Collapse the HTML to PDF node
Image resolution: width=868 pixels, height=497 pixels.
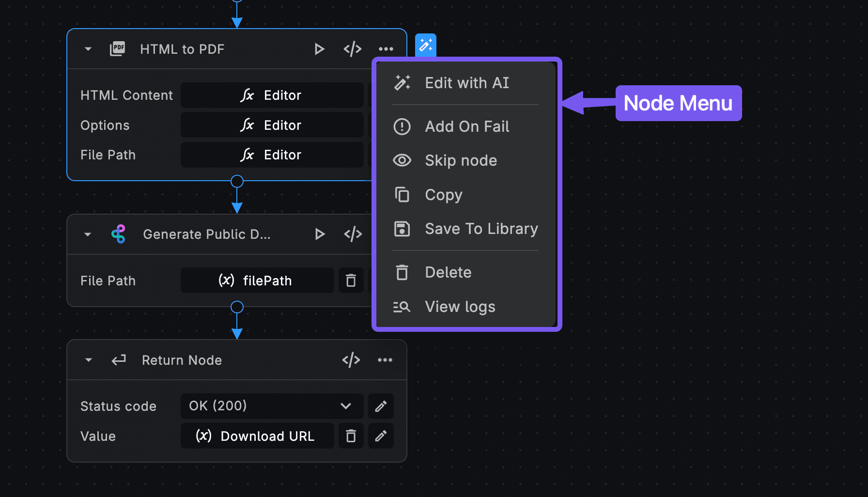click(88, 49)
